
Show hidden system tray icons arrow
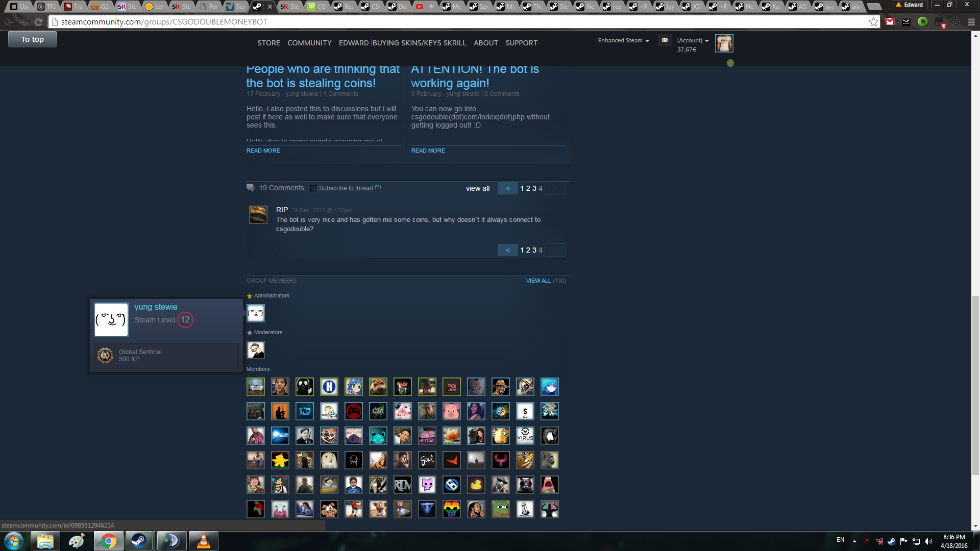pyautogui.click(x=854, y=541)
